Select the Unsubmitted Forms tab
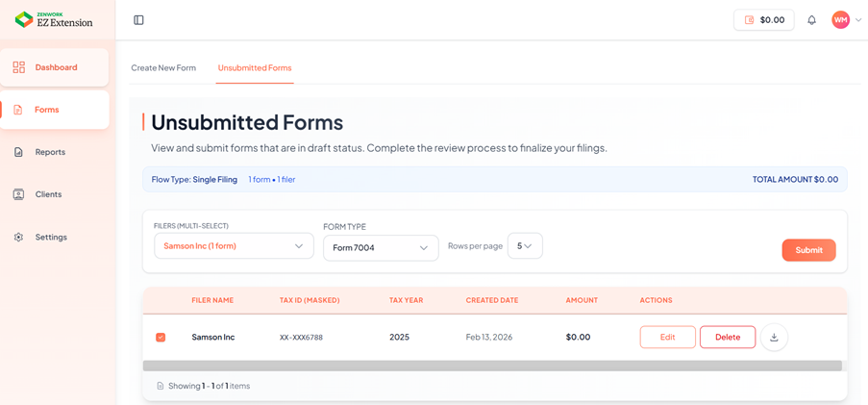868x405 pixels. pos(255,68)
